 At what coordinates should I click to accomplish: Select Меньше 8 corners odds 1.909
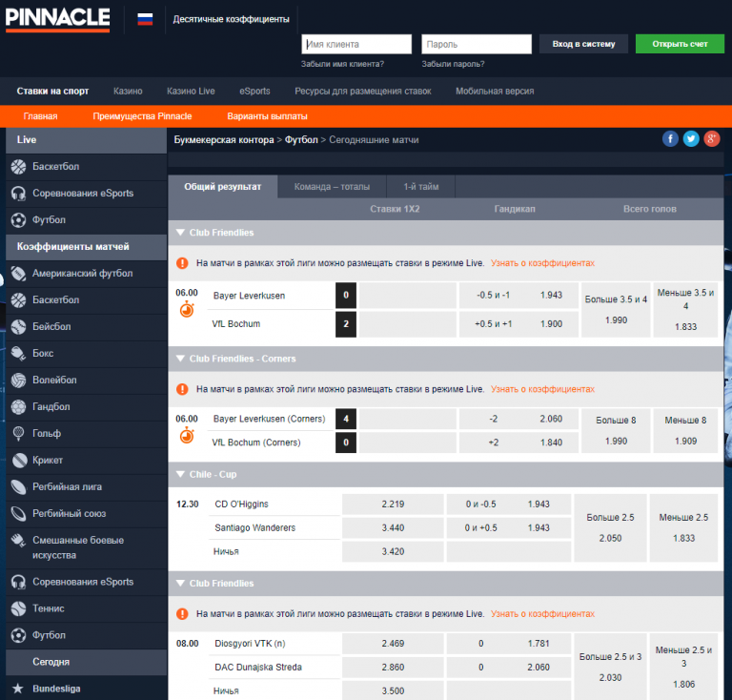pyautogui.click(x=685, y=430)
